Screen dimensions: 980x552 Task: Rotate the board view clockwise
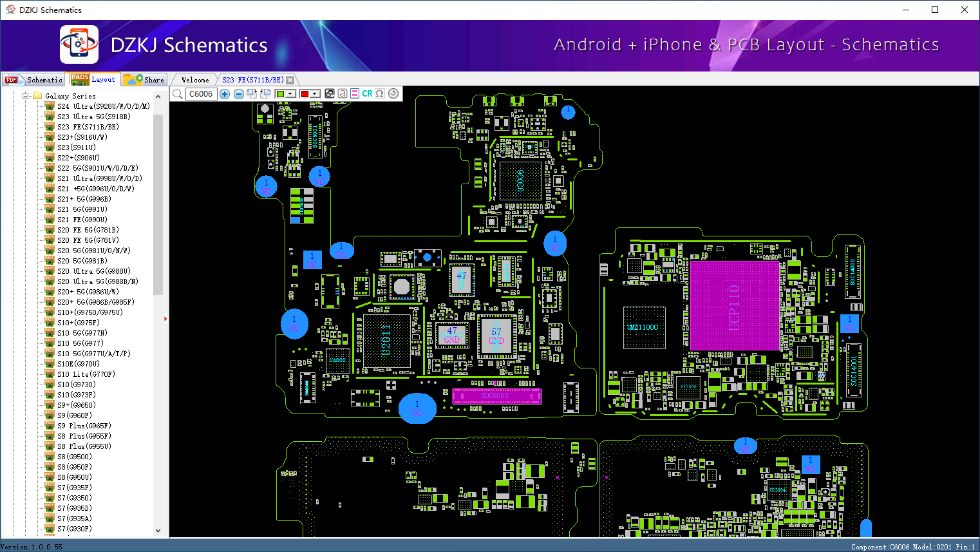(252, 94)
